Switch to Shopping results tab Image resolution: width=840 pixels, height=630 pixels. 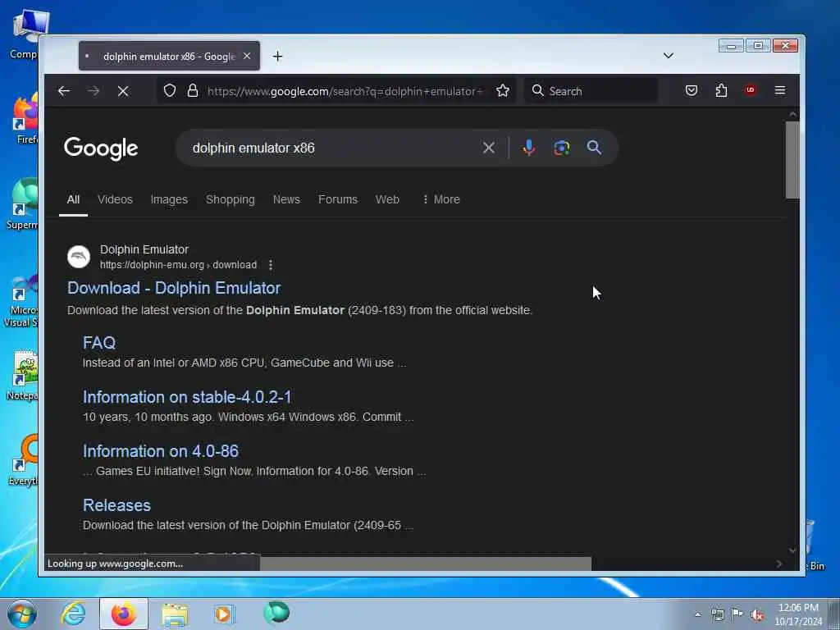[x=231, y=199]
